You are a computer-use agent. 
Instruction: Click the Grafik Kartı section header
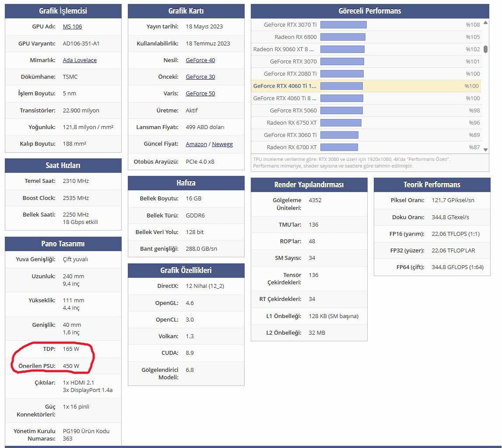point(186,11)
